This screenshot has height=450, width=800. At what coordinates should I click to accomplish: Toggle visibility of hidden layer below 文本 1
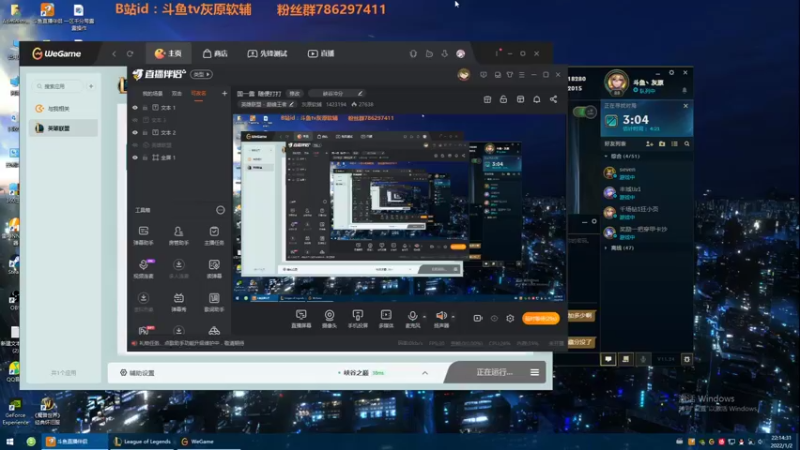tap(135, 120)
